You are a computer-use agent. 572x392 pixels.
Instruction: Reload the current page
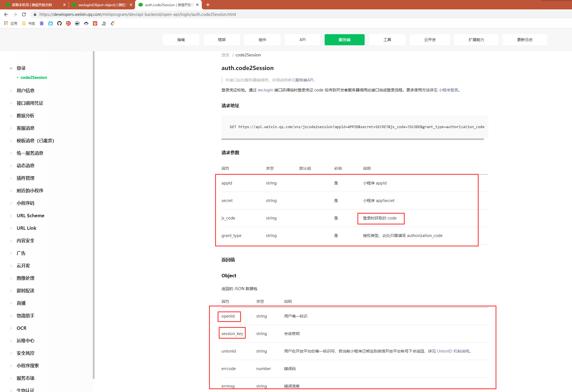click(x=24, y=14)
